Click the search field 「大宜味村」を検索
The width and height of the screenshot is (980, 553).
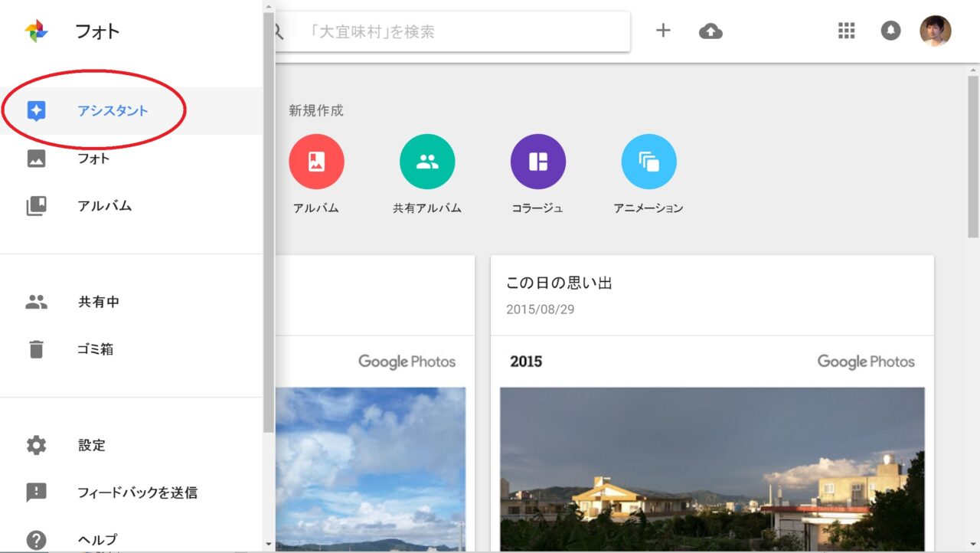(459, 31)
